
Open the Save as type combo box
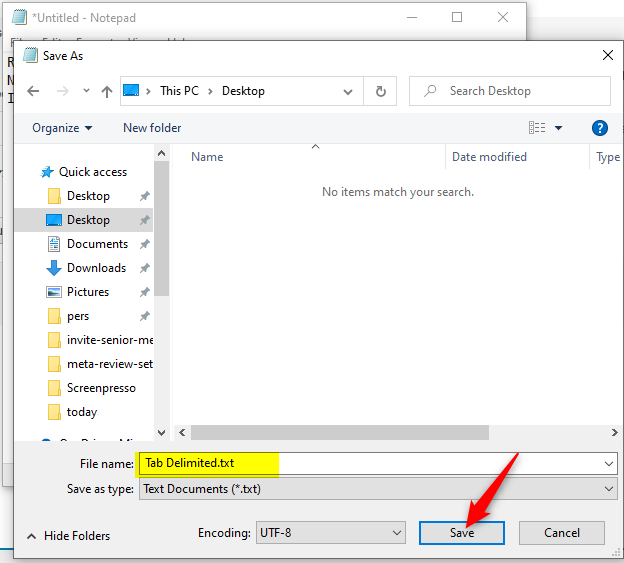[378, 489]
